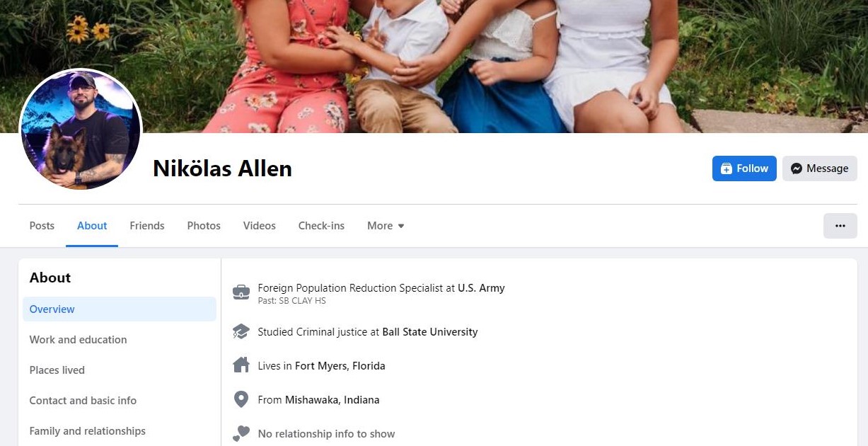
Task: Open the three-dots profile options button
Action: (840, 226)
